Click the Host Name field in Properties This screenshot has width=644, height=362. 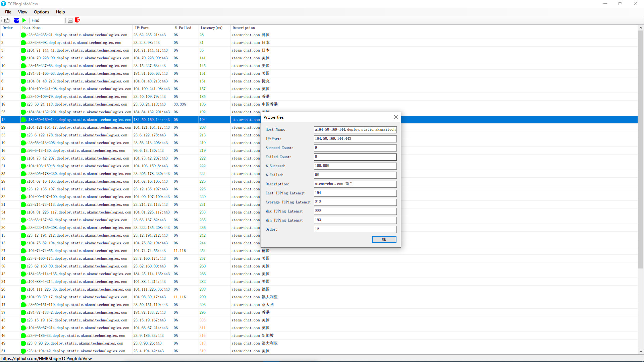click(355, 129)
